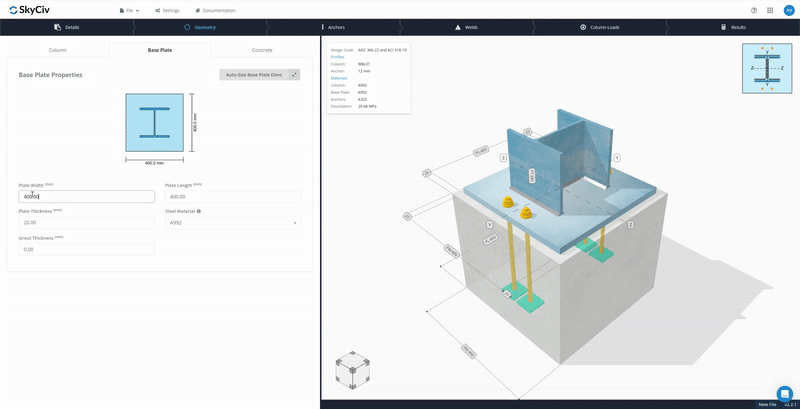Click the Plate Length input field
This screenshot has height=409, width=800.
click(x=232, y=197)
